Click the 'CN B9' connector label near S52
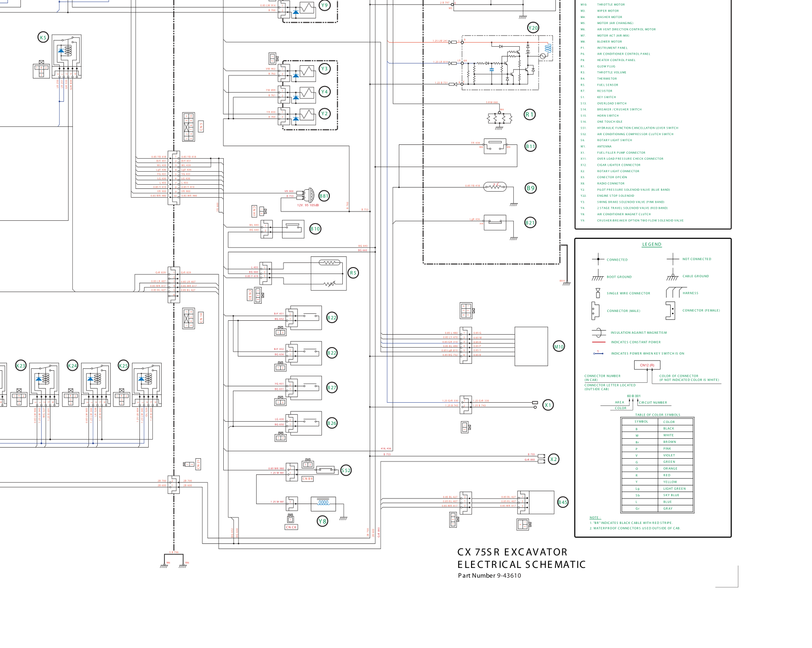The image size is (812, 648). pos(308,479)
